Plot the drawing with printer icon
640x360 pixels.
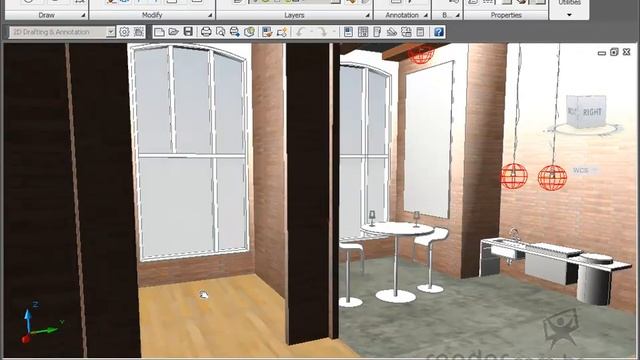(x=206, y=32)
